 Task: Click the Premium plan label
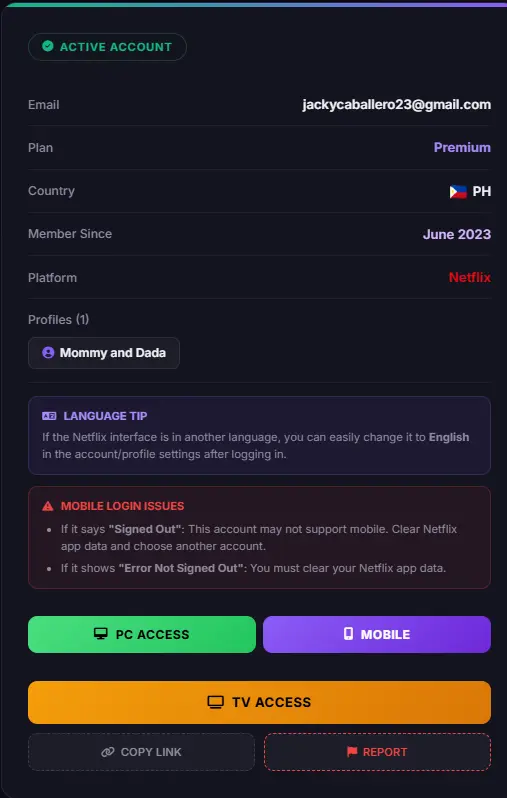tap(462, 148)
